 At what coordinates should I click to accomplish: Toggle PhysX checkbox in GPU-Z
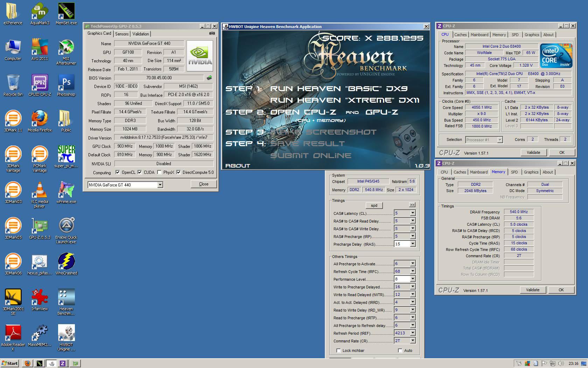click(x=159, y=172)
